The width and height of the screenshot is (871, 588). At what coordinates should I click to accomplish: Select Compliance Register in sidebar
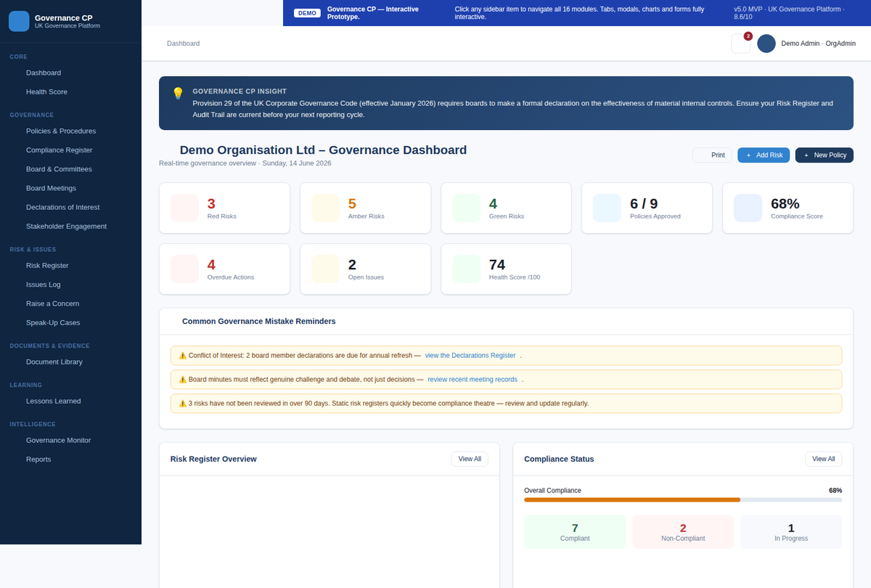pos(70,150)
